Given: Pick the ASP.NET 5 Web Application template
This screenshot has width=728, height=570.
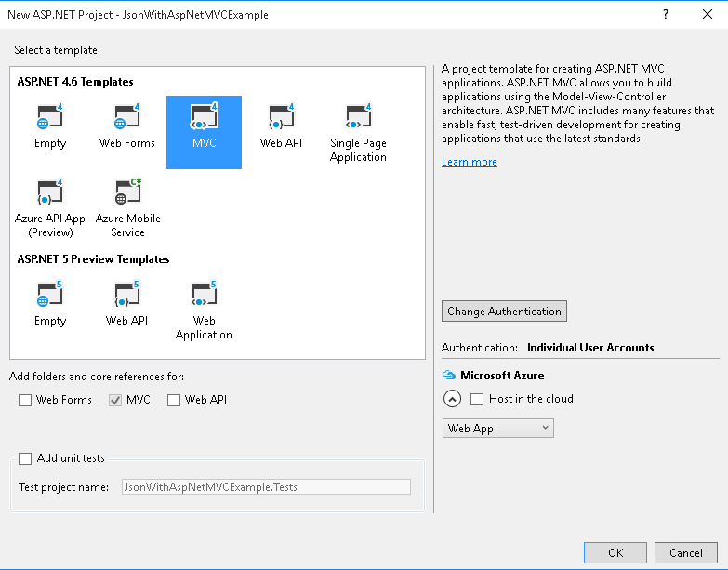Looking at the screenshot, I should pyautogui.click(x=204, y=310).
